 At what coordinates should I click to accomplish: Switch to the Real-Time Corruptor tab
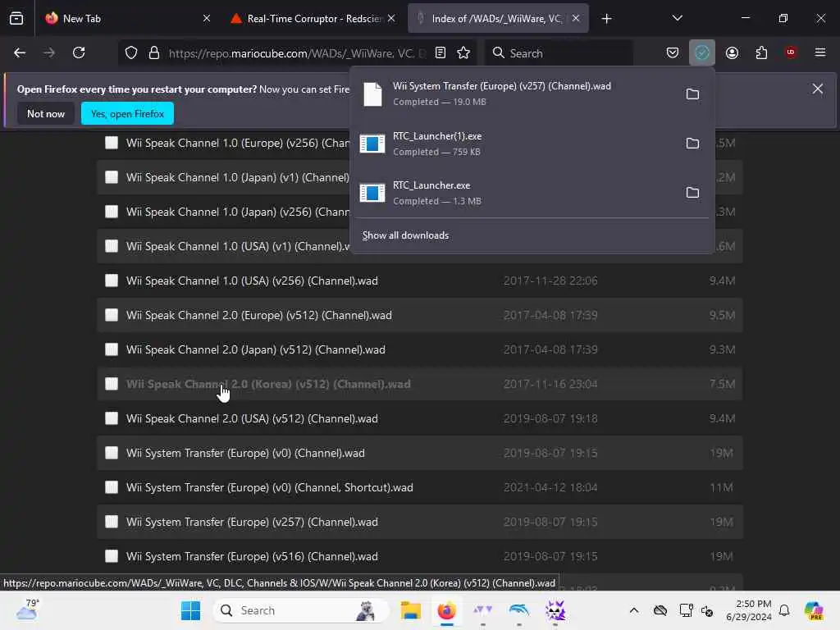[x=313, y=18]
